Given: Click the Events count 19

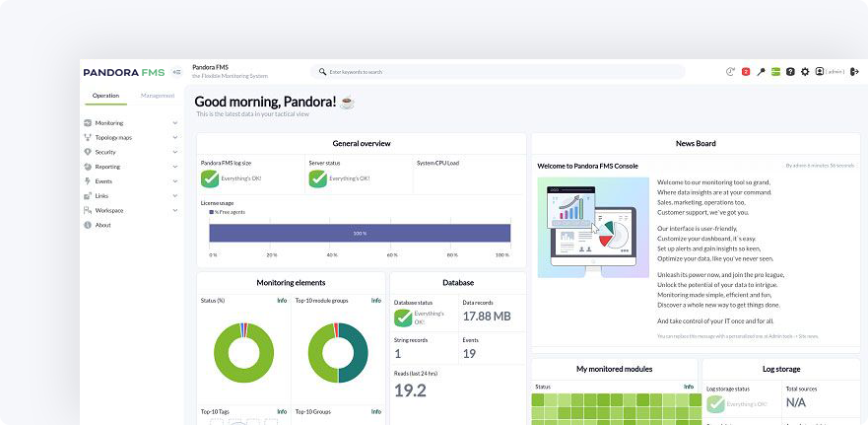Looking at the screenshot, I should coord(469,354).
